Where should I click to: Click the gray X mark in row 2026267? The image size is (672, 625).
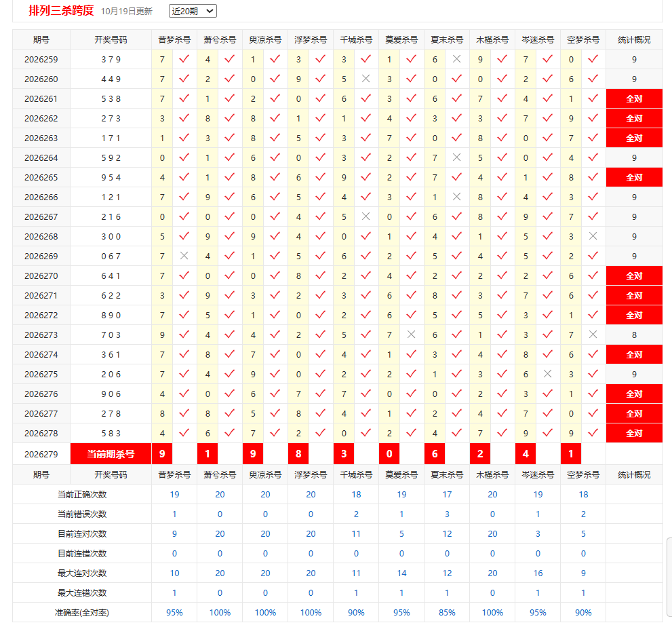pos(366,217)
